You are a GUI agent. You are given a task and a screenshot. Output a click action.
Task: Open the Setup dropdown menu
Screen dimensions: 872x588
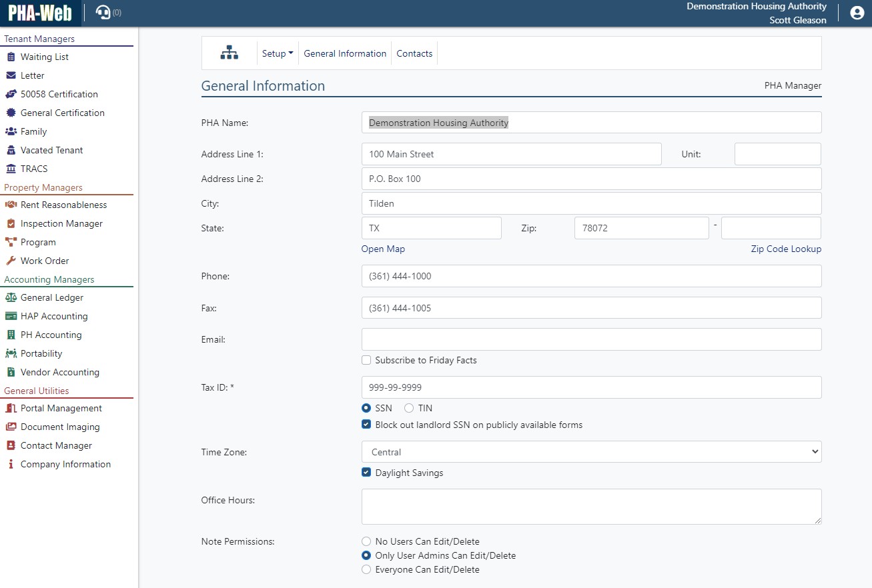coord(278,53)
